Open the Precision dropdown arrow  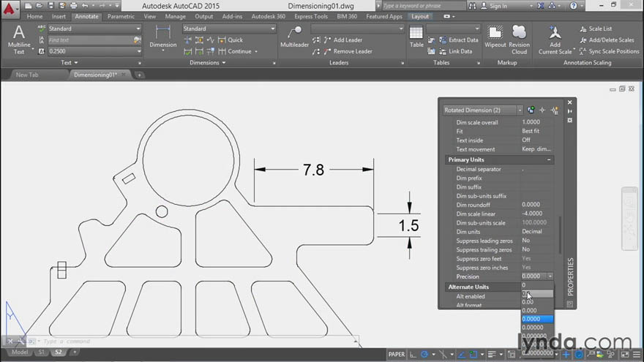[x=550, y=276]
